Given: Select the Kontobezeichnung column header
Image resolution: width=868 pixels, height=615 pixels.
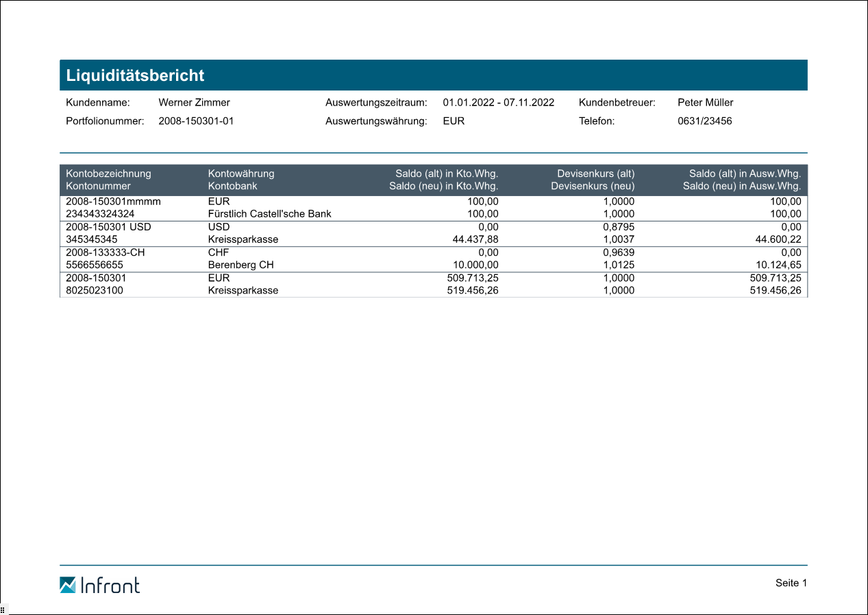Looking at the screenshot, I should (x=108, y=173).
